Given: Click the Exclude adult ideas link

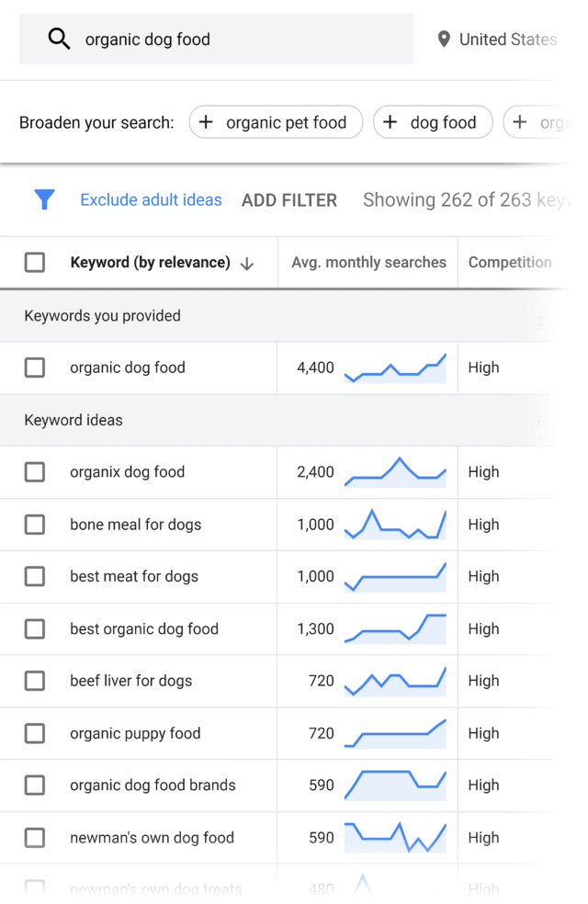Looking at the screenshot, I should [x=151, y=199].
